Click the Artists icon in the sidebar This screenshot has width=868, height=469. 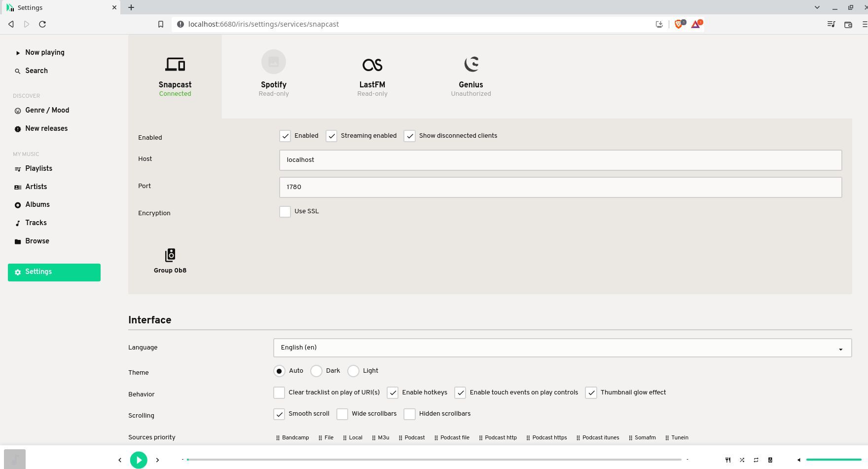coord(18,187)
